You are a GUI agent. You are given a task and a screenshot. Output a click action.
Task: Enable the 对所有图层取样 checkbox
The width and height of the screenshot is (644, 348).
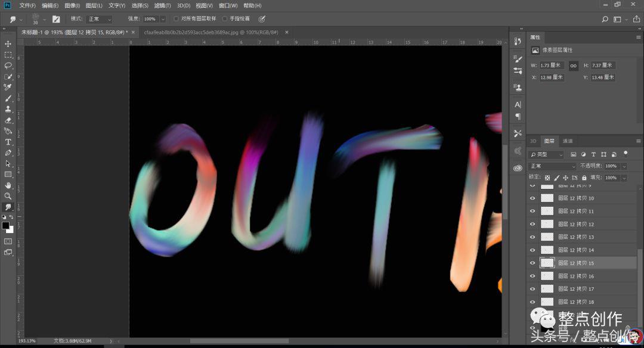177,19
